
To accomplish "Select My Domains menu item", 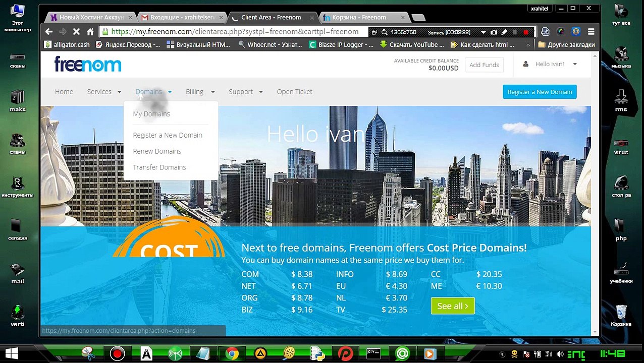I will click(151, 114).
